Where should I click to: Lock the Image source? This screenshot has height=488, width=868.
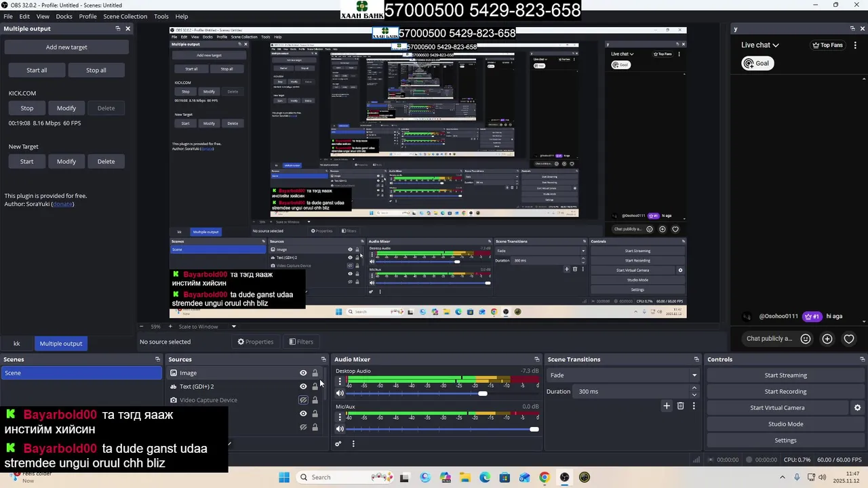click(x=315, y=373)
